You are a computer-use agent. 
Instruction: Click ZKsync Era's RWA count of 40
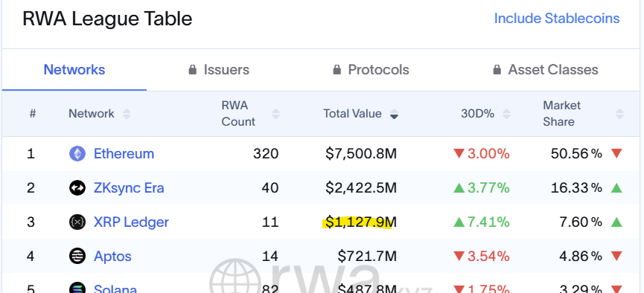click(x=270, y=188)
